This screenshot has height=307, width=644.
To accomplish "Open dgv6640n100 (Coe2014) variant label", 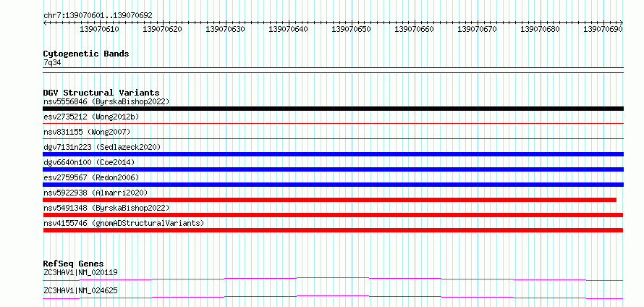I will [89, 162].
